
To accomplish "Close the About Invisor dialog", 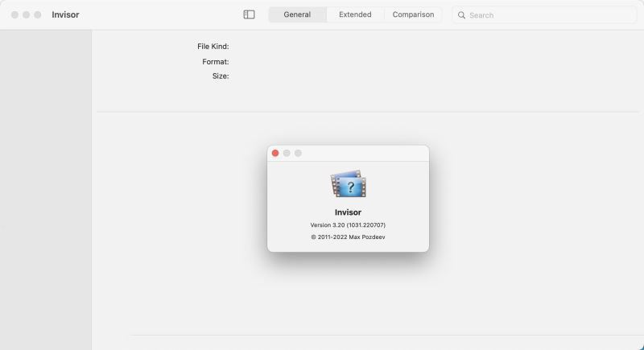I will [x=275, y=153].
